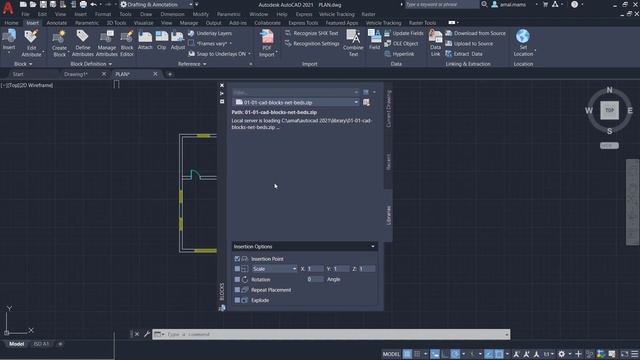
Task: Click the Rotation angle field
Action: [315, 280]
